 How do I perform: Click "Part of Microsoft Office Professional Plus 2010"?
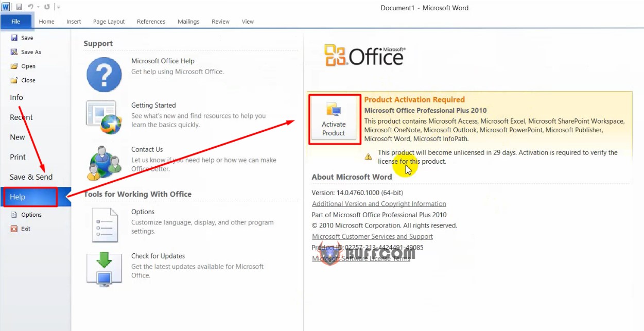[x=379, y=215]
